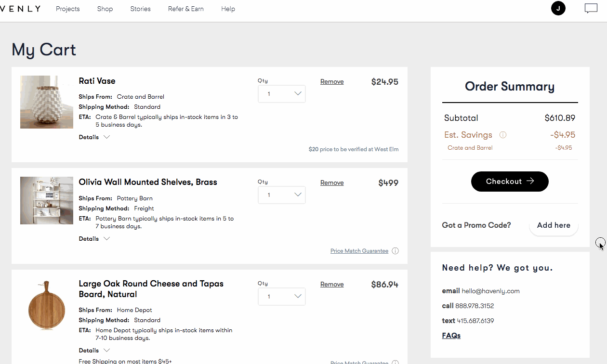Viewport: 607px width, 364px height.
Task: Click the Olivia Wall Mounted Shelves thumbnail
Action: pos(47,200)
